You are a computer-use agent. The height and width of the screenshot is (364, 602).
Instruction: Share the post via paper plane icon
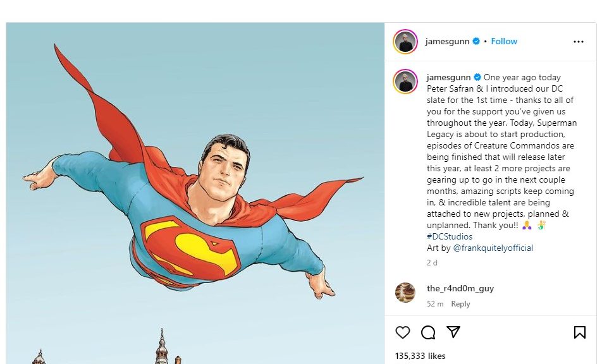click(x=453, y=332)
